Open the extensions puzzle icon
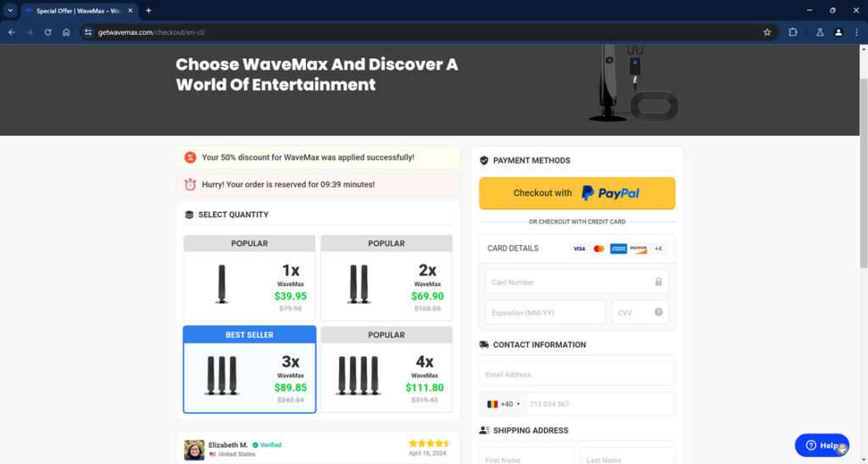The image size is (868, 464). pos(793,32)
